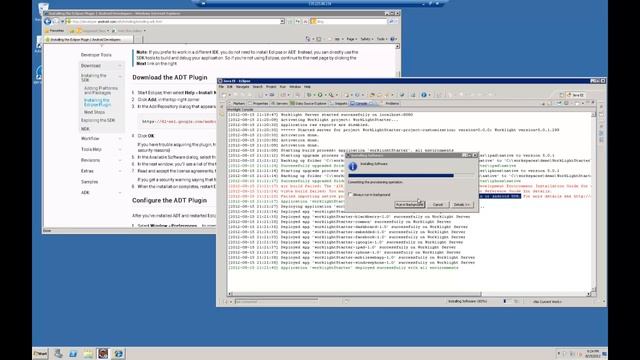
Task: Open the Adding Platforms and Packages link
Action: [x=100, y=91]
